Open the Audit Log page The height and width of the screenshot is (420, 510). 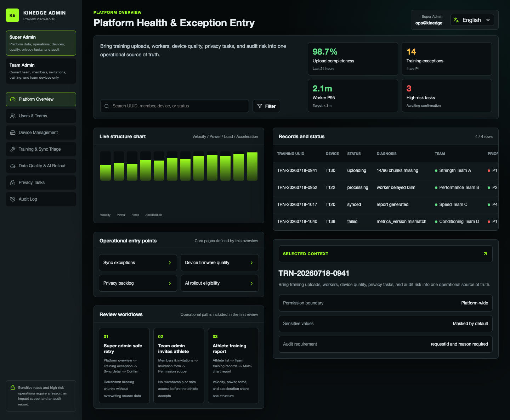click(41, 199)
